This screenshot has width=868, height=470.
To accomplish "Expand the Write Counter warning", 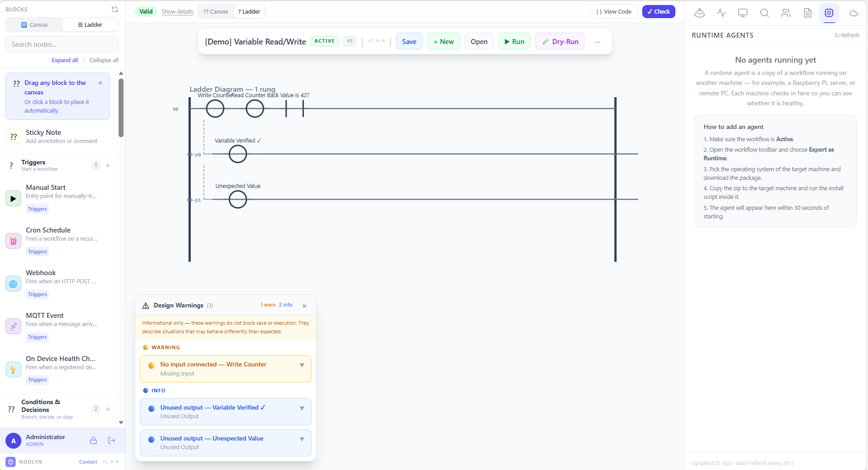I will click(302, 365).
